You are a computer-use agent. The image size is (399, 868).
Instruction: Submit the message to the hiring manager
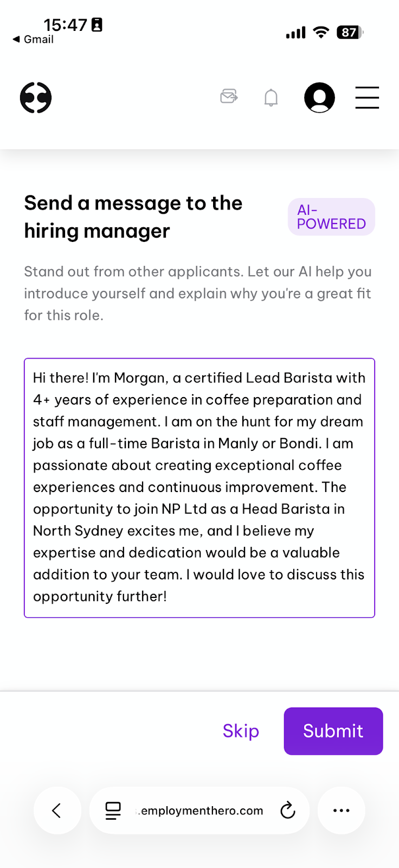click(x=333, y=731)
